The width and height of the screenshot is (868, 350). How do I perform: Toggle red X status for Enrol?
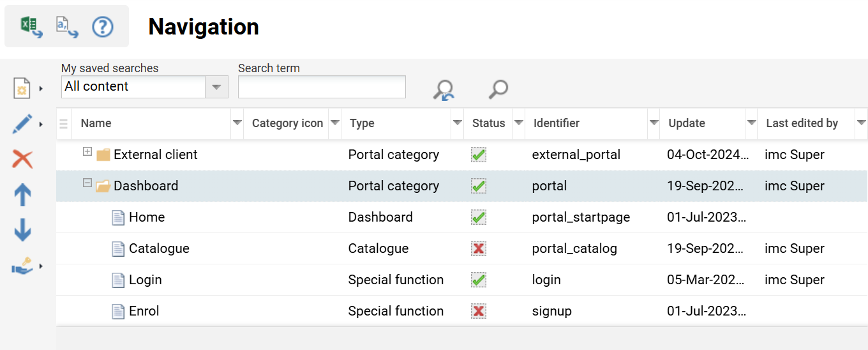pyautogui.click(x=479, y=311)
